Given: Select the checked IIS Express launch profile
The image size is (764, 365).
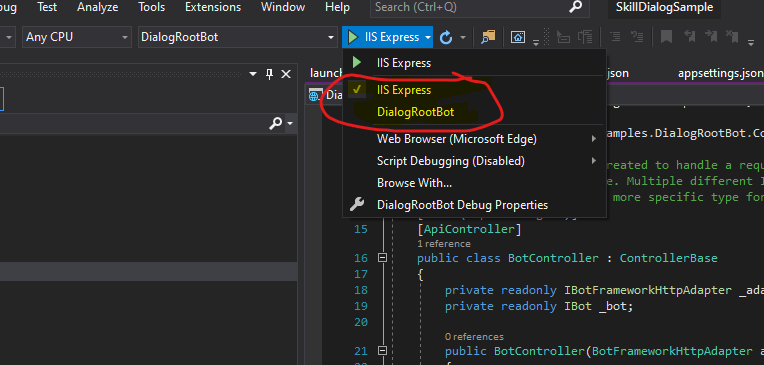Looking at the screenshot, I should [x=404, y=90].
